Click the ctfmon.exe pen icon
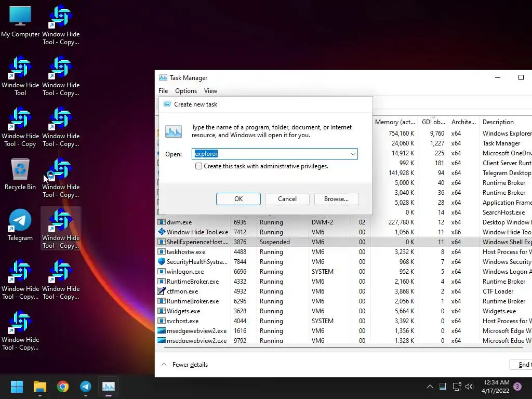This screenshot has height=399, width=532. tap(162, 291)
